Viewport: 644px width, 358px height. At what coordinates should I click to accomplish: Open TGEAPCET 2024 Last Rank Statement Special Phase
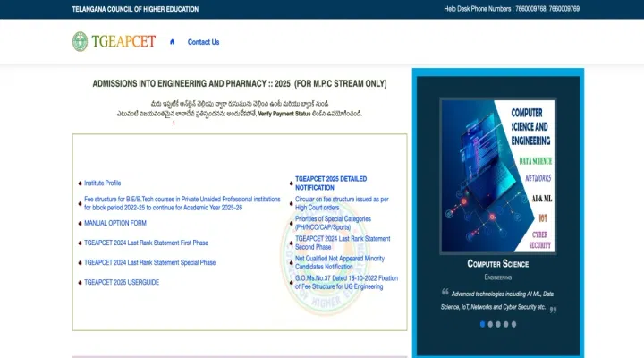point(149,262)
